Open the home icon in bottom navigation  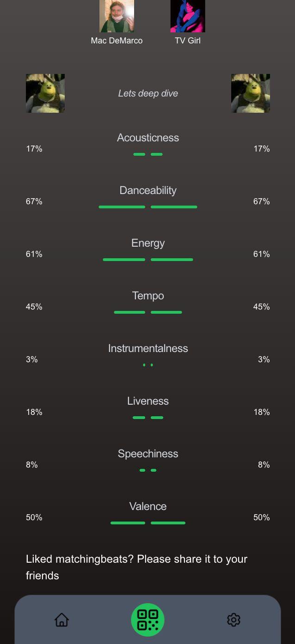(x=61, y=620)
